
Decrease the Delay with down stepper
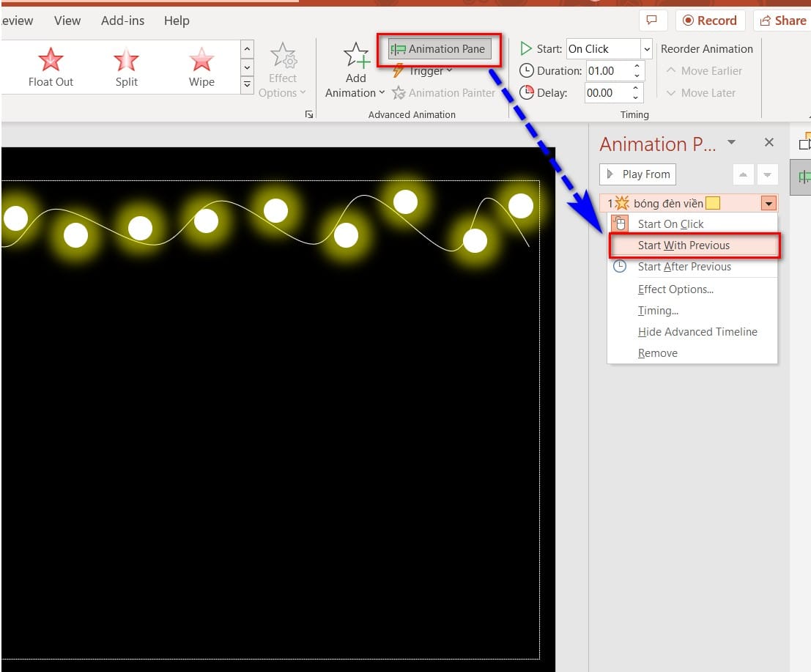coord(636,97)
